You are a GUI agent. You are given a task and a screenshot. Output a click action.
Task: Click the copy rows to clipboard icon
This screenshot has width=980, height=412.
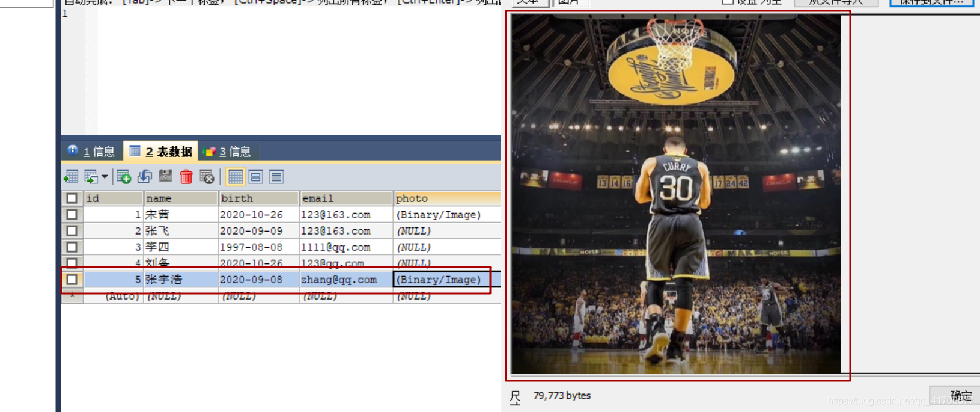[91, 177]
